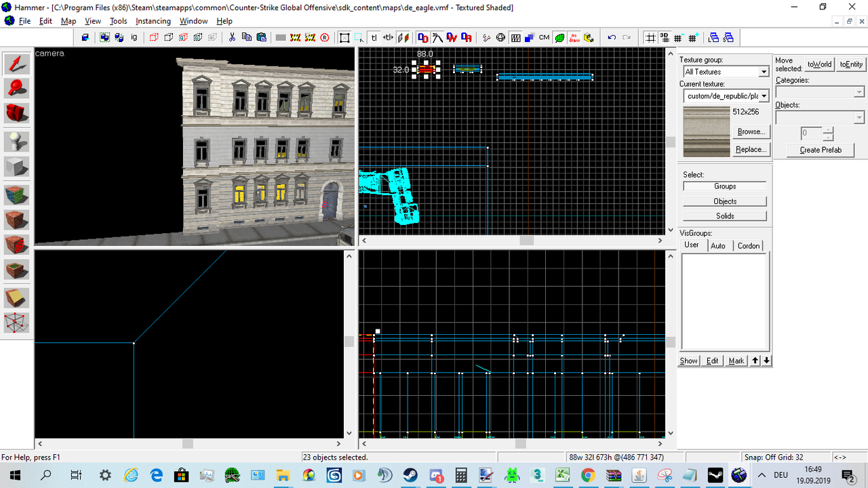Open the Instancing menu

[x=153, y=21]
